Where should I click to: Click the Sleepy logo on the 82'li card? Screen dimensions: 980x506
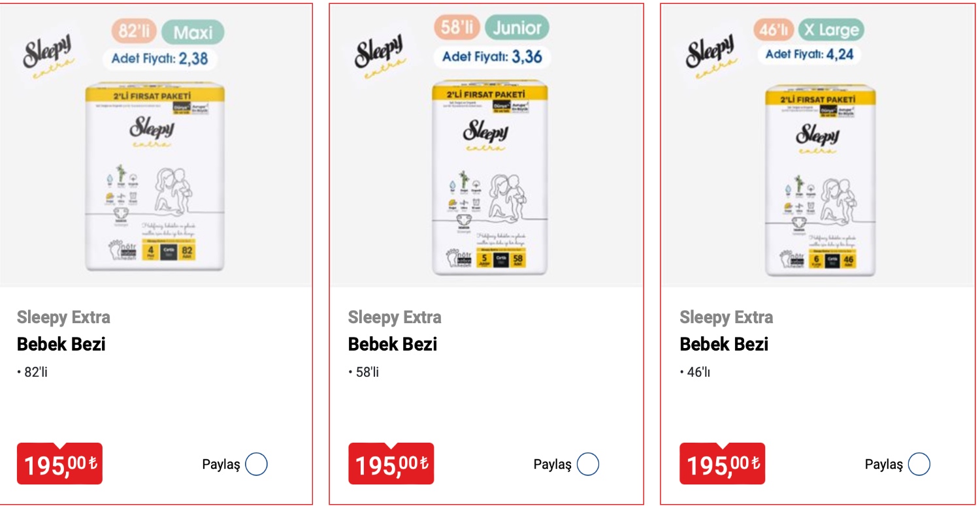[49, 51]
